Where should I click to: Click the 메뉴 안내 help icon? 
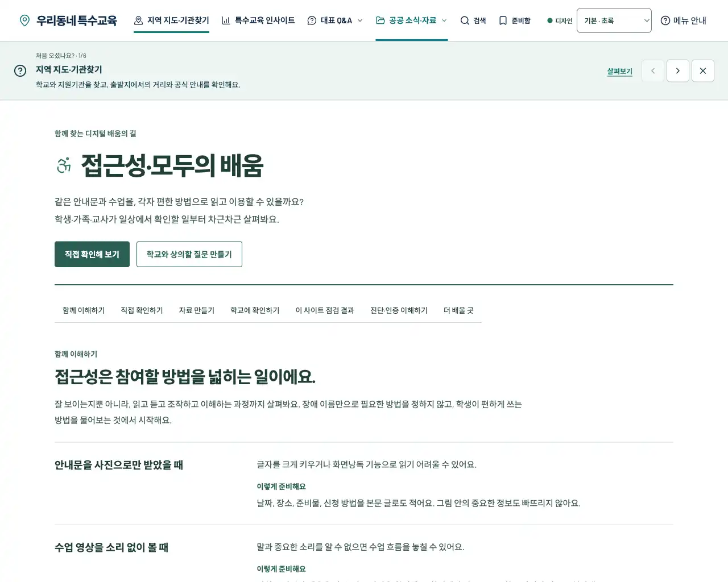click(665, 20)
